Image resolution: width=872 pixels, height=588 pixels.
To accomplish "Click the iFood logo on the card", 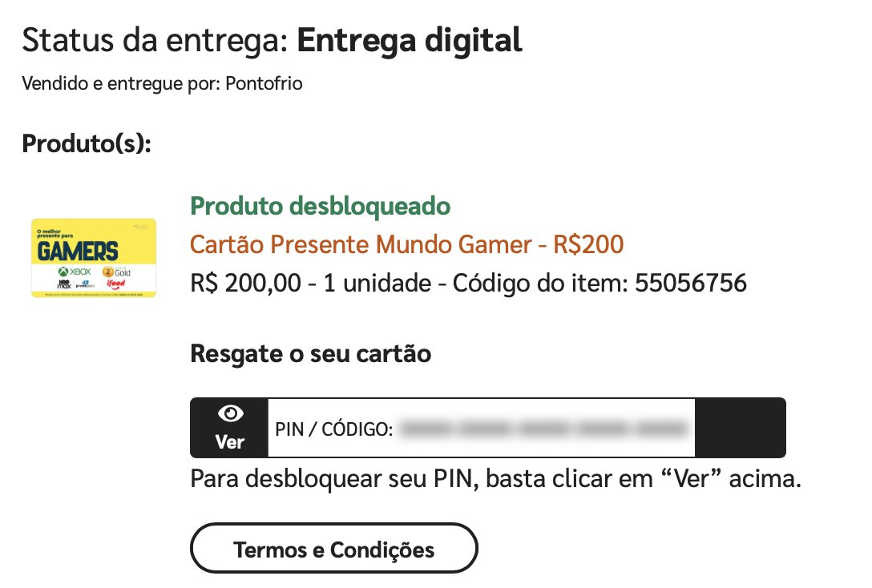I will click(115, 284).
